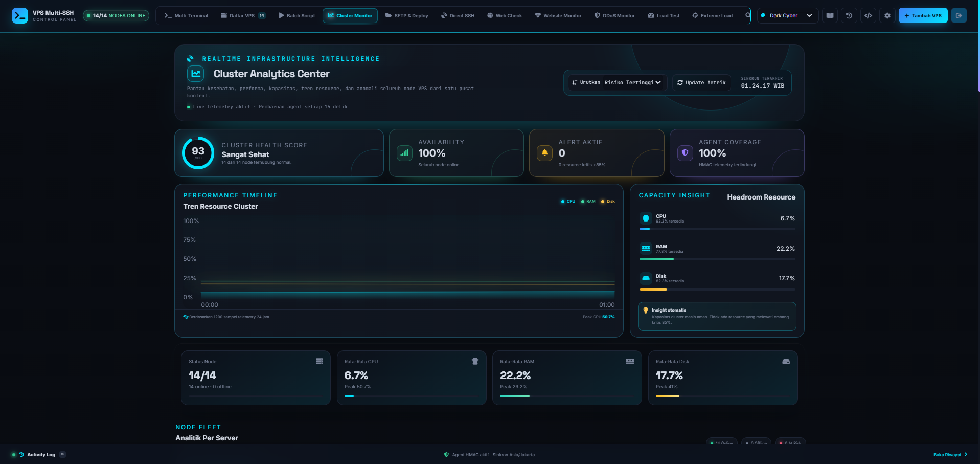Click the logout arrow icon
Image resolution: width=980 pixels, height=464 pixels.
(x=959, y=16)
